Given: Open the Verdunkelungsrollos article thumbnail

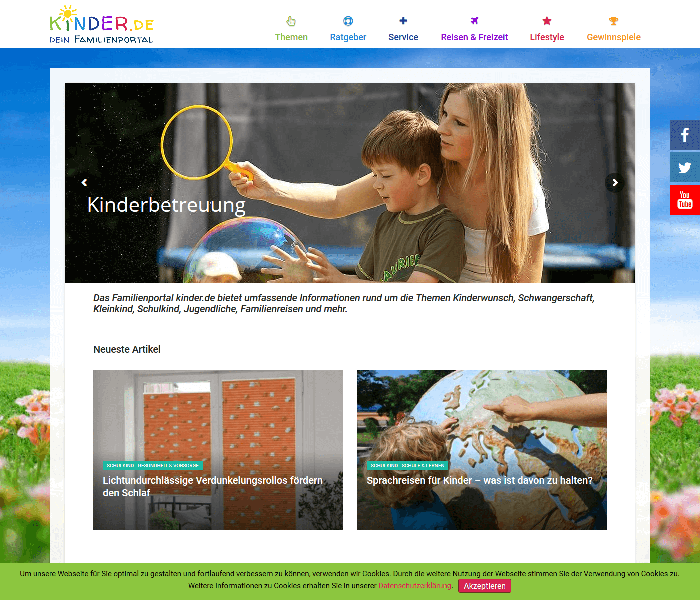Looking at the screenshot, I should (218, 450).
